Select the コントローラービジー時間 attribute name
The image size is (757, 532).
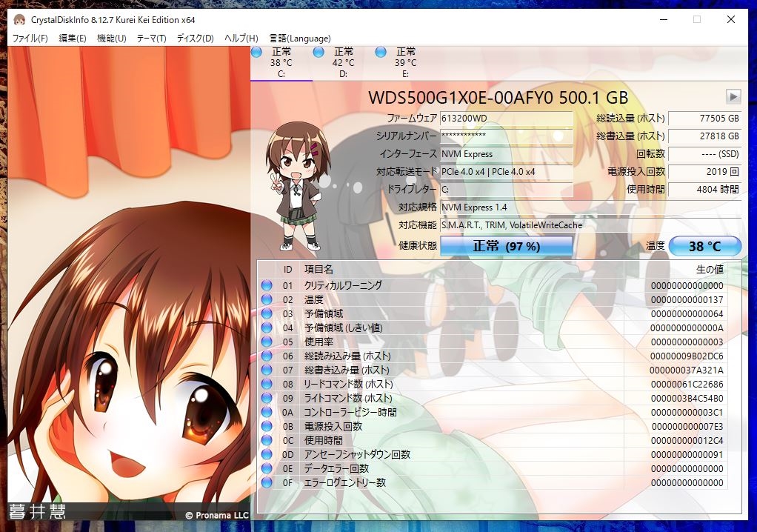(x=350, y=412)
